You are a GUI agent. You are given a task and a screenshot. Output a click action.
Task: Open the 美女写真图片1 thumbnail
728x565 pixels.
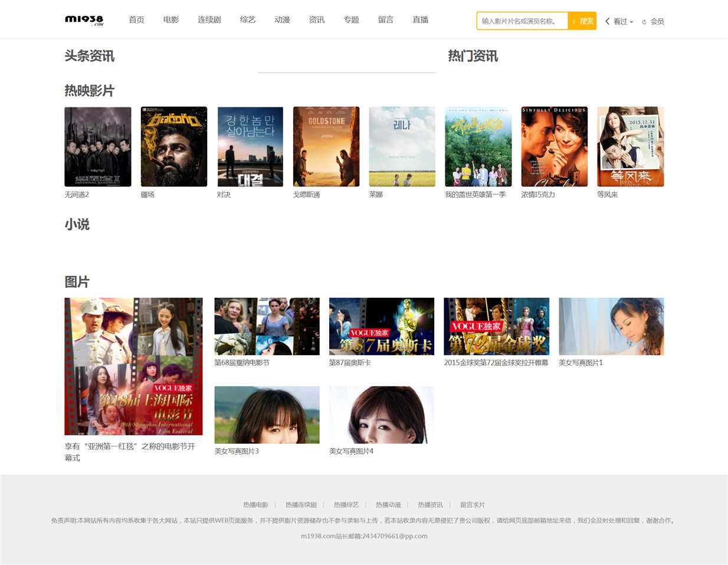[611, 326]
